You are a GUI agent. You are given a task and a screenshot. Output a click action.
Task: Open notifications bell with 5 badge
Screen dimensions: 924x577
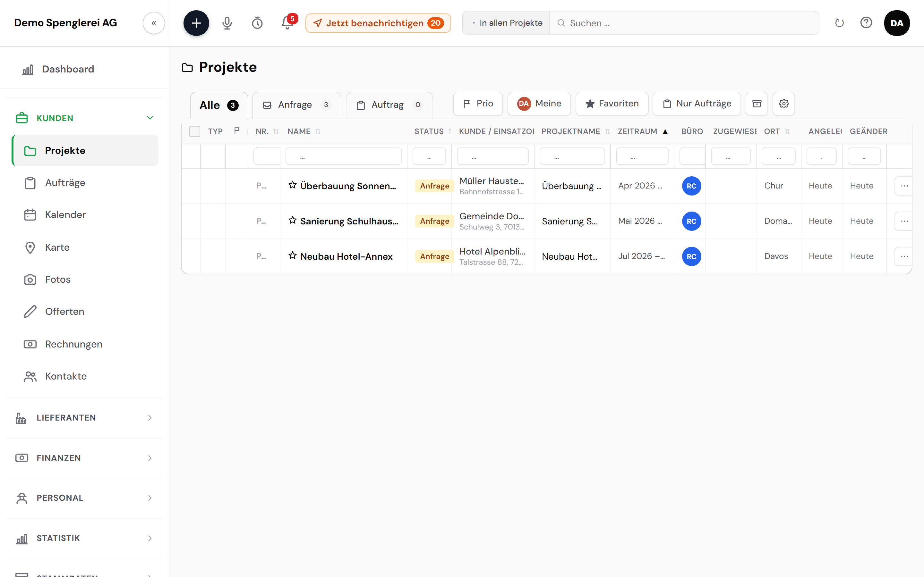288,22
